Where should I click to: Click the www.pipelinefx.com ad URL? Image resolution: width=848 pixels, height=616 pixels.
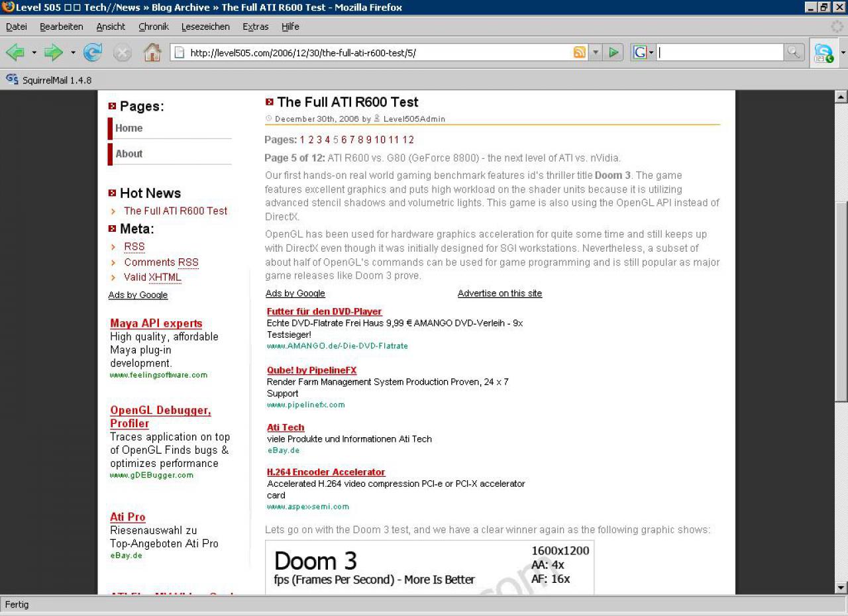coord(305,405)
